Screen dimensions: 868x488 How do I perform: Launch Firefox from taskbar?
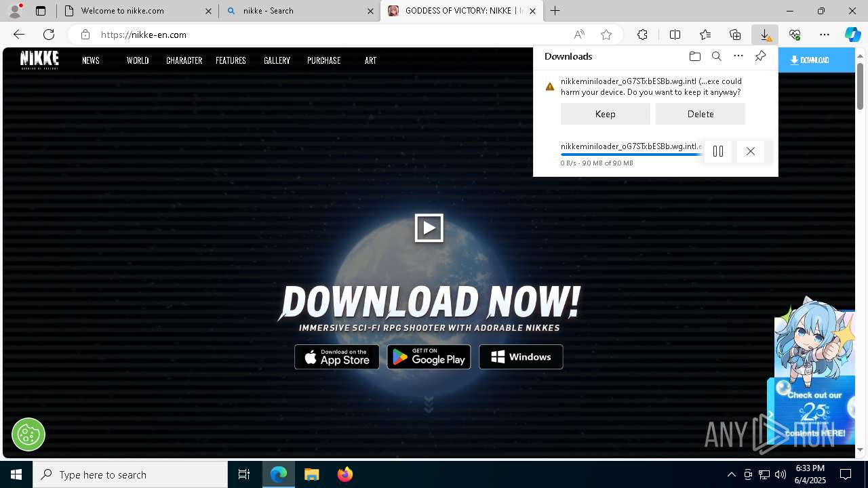tap(345, 474)
